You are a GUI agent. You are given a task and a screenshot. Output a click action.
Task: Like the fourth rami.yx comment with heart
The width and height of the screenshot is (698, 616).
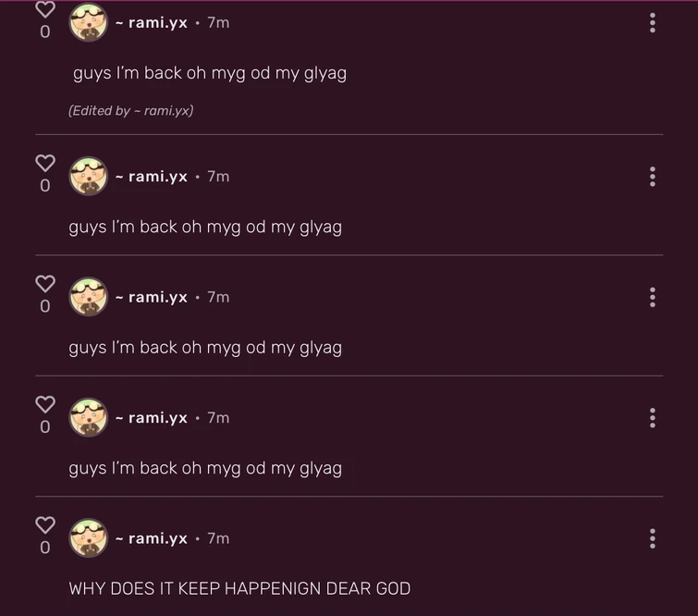tap(45, 405)
